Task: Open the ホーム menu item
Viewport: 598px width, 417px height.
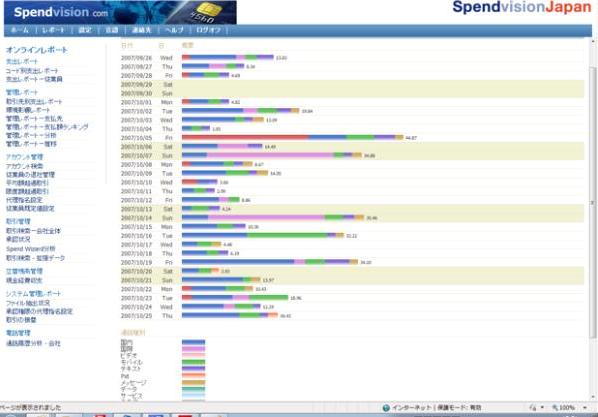Action: [x=20, y=30]
